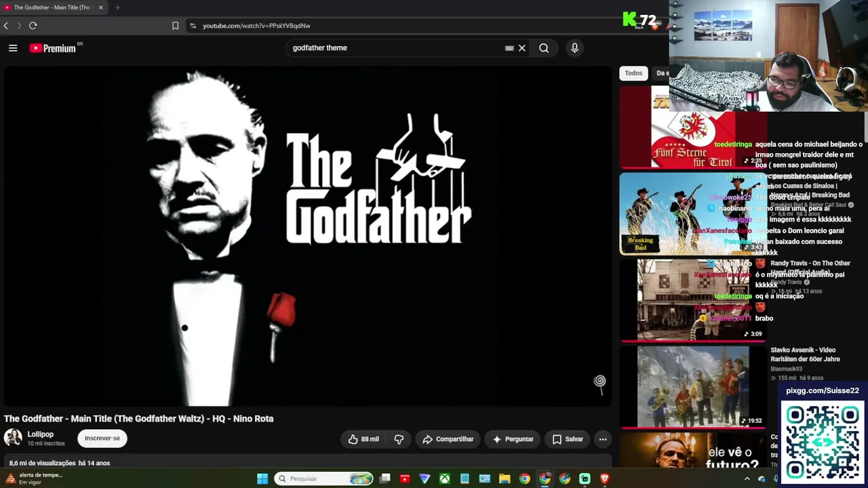The image size is (868, 488).
Task: Go back with the browser back arrow
Action: tap(6, 26)
